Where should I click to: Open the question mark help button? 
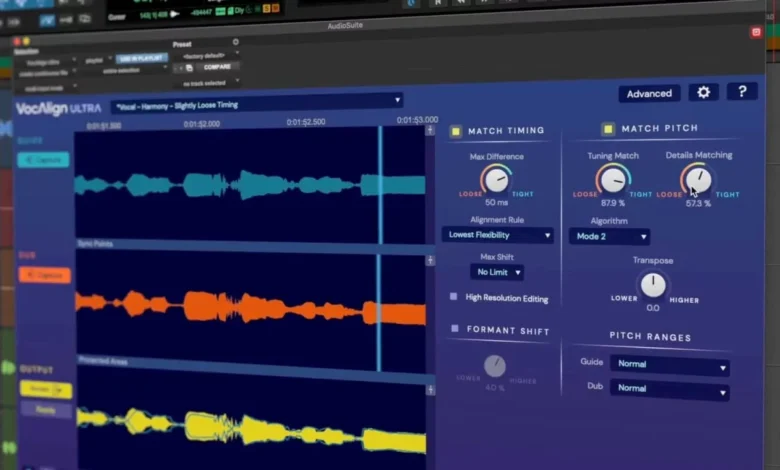coord(742,91)
